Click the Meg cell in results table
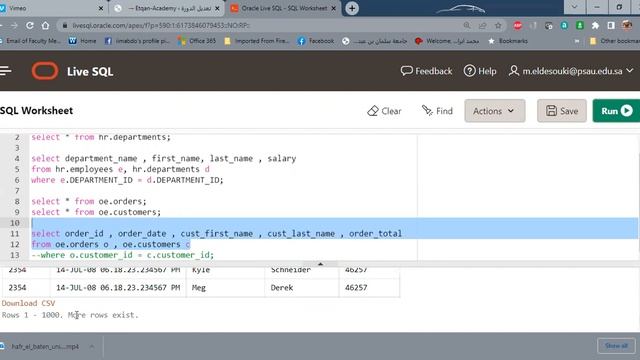Viewport: 640px width, 360px height. pos(225,288)
